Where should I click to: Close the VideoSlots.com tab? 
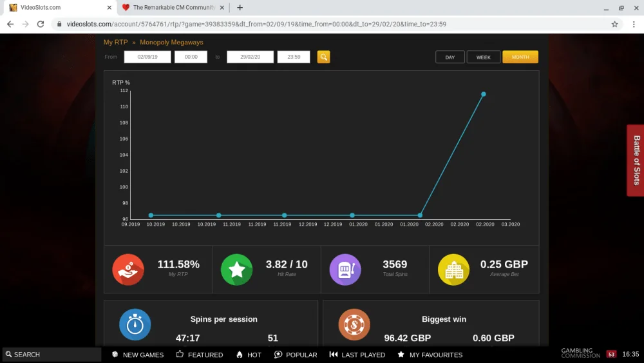[x=109, y=7]
